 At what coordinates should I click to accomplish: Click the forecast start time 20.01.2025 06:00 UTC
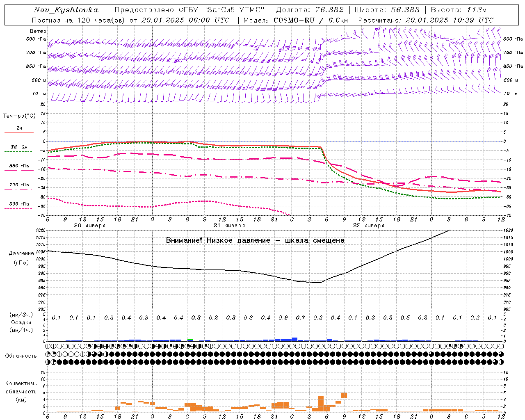(x=185, y=20)
